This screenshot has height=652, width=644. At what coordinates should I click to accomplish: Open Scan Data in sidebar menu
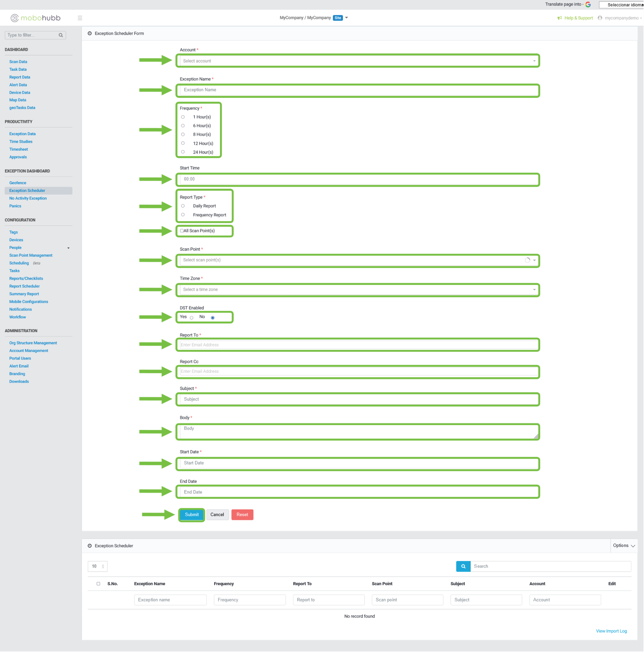(x=18, y=62)
